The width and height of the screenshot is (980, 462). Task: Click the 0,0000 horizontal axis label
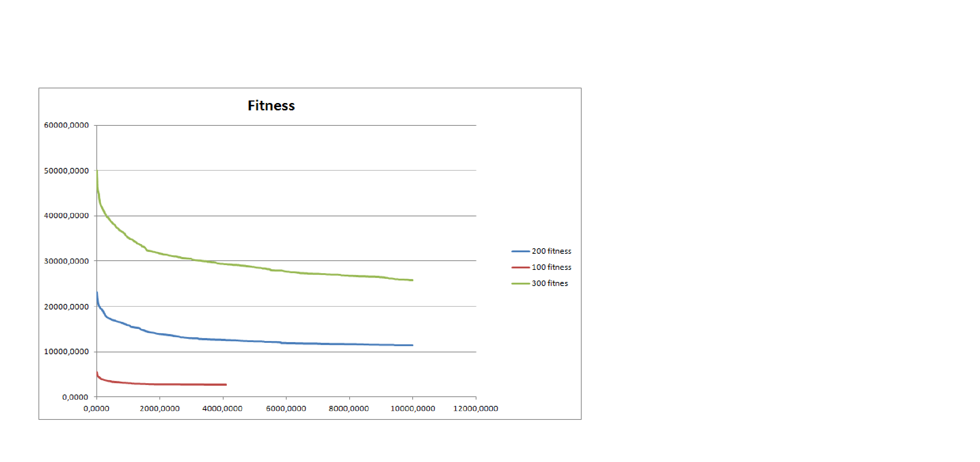(x=96, y=408)
